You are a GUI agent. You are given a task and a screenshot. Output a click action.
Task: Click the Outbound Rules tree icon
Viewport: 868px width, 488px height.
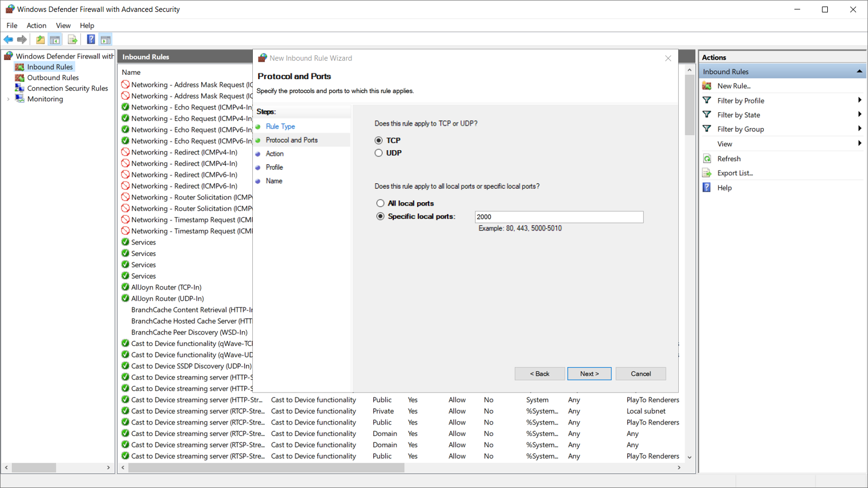coord(20,78)
